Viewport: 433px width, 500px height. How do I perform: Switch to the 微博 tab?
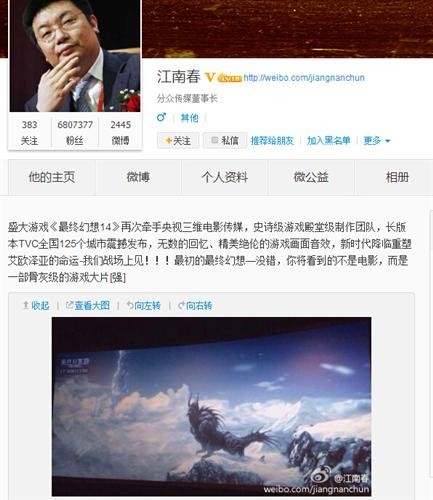(138, 177)
